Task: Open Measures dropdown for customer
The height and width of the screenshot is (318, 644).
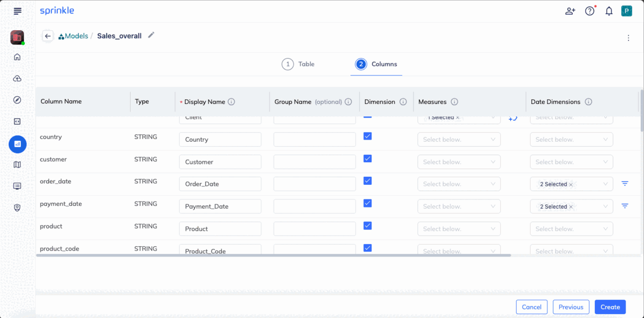Action: (459, 162)
